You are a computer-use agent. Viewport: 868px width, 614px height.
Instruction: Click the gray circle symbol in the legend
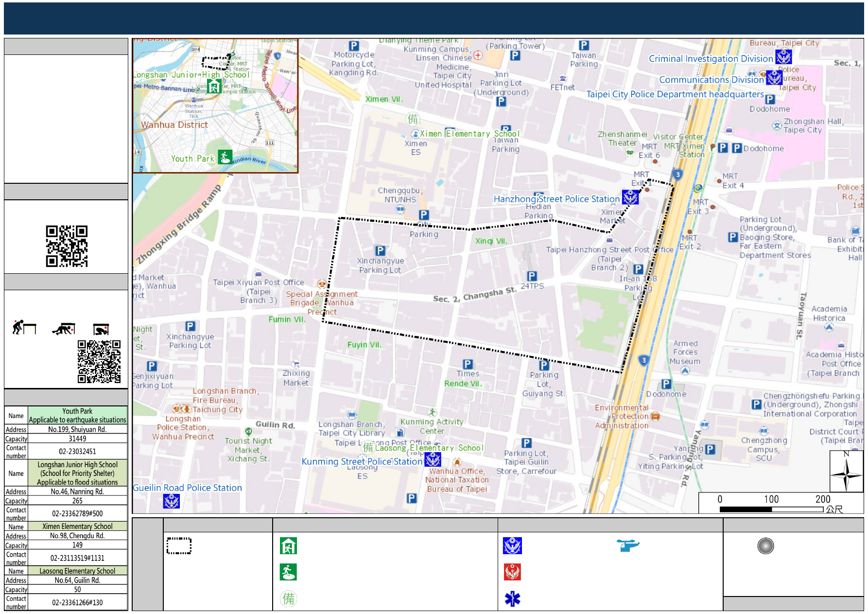[765, 546]
